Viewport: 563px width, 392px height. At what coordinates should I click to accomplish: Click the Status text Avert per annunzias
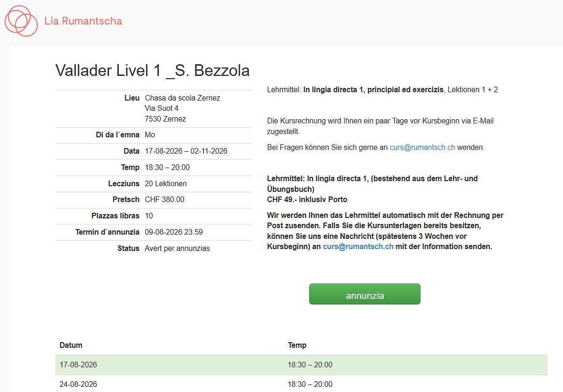click(177, 249)
